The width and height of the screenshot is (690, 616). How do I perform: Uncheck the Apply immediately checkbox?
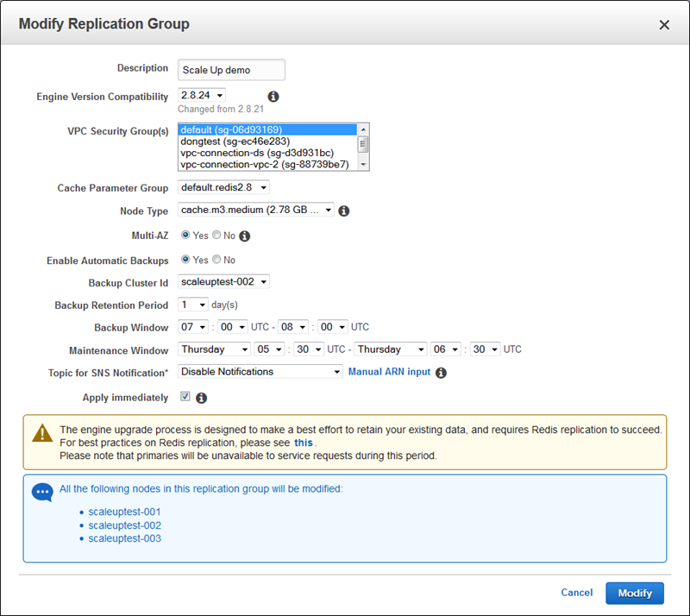[185, 397]
